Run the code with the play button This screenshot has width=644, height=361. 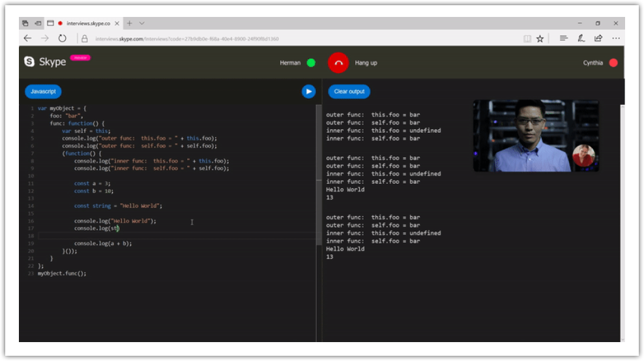308,91
